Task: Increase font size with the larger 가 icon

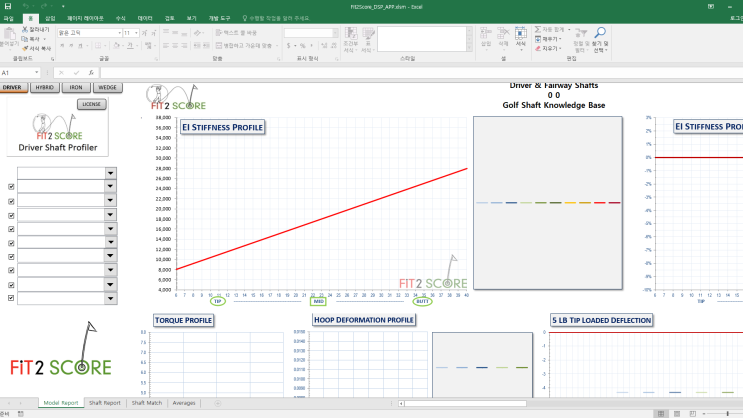Action: coord(145,33)
